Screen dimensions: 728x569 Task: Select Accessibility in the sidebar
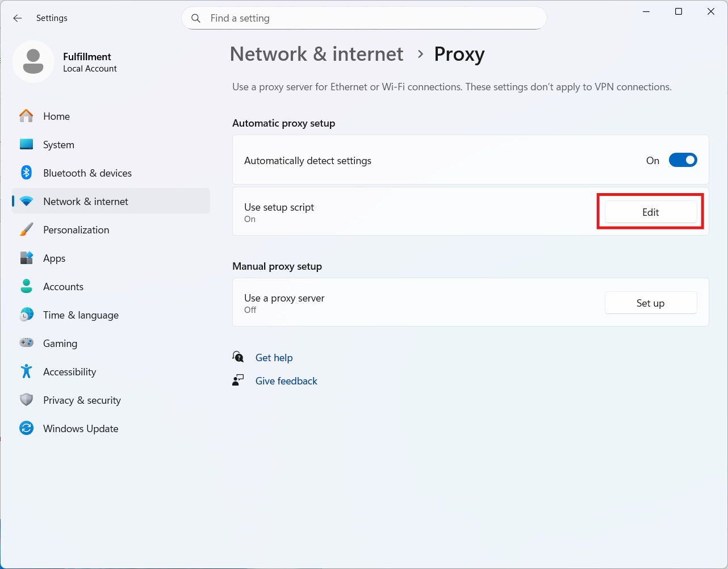pos(69,372)
